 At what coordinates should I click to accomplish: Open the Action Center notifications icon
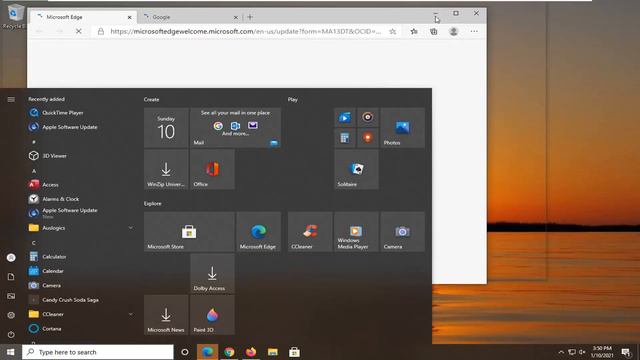point(626,352)
